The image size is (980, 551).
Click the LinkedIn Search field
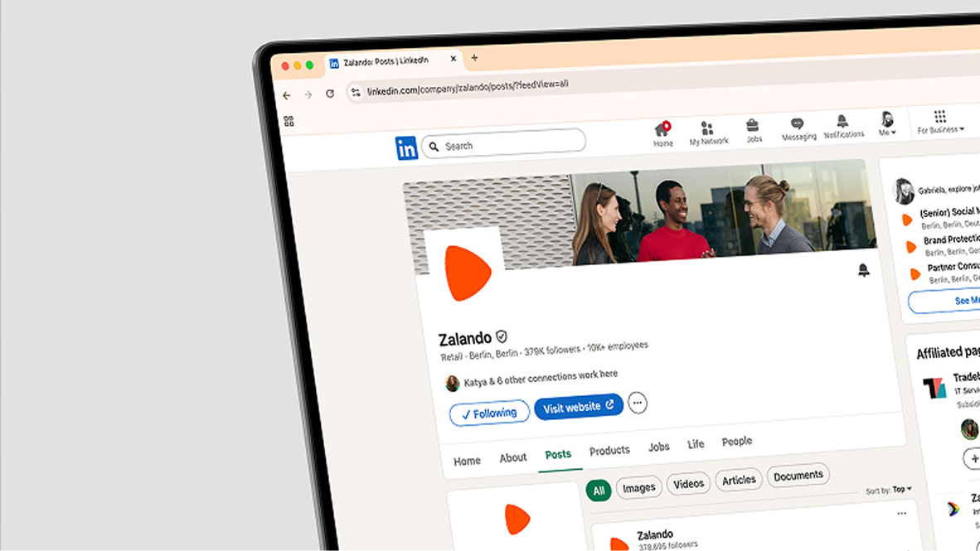[504, 143]
